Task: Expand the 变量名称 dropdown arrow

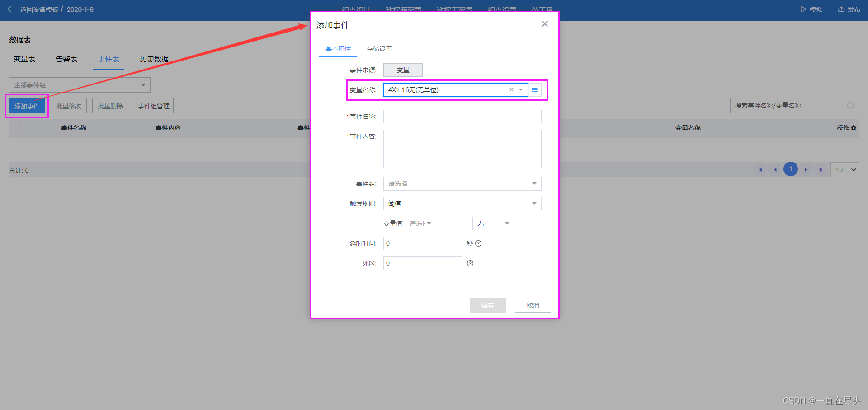Action: tap(521, 90)
